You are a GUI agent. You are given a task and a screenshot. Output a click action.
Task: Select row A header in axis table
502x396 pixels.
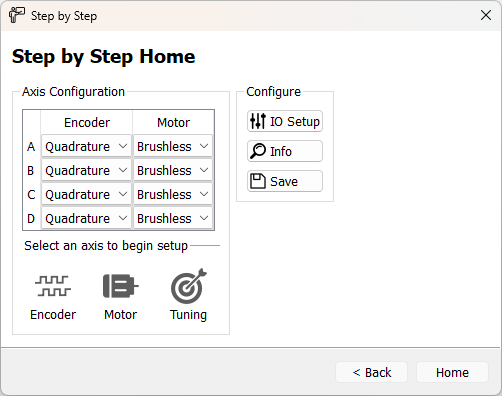31,146
